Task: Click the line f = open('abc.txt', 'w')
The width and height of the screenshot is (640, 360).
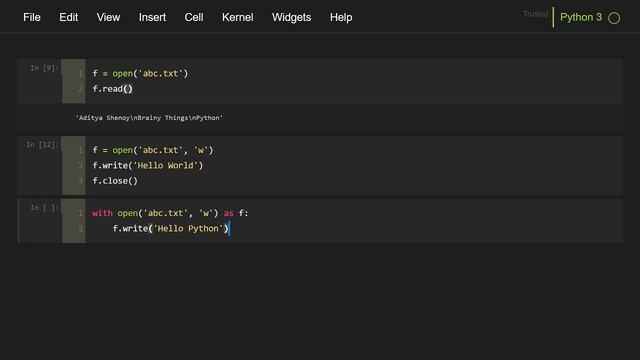Action: click(153, 150)
